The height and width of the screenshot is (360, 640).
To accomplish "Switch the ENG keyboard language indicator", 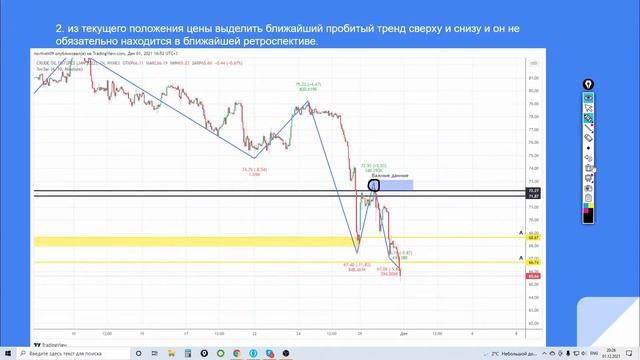I will pyautogui.click(x=594, y=353).
